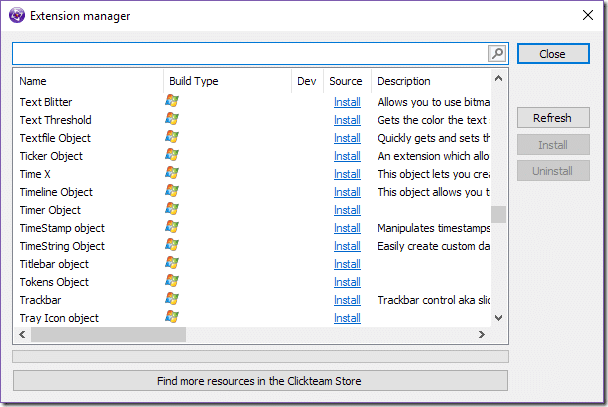Click Install link for TimeStamp object
The height and width of the screenshot is (407, 608).
pyautogui.click(x=347, y=228)
